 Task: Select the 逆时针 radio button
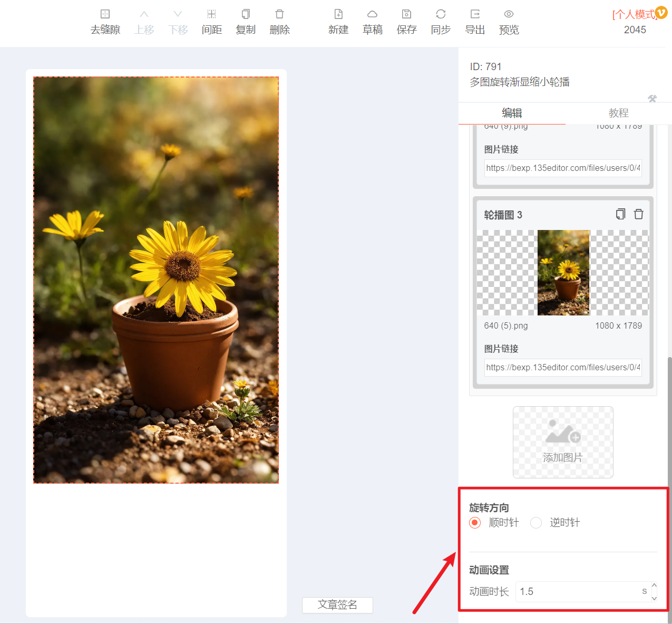click(536, 523)
